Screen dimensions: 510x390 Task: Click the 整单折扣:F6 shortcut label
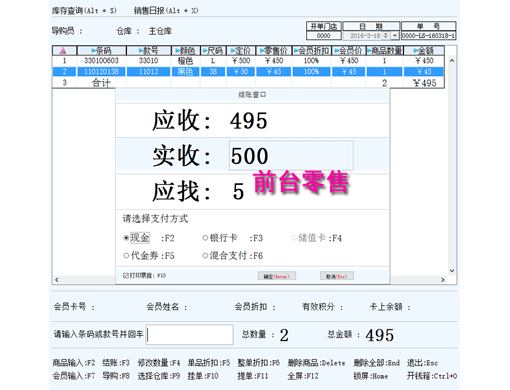[x=259, y=363]
